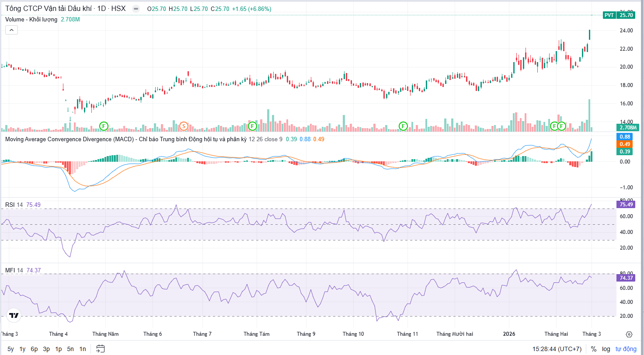This screenshot has height=355, width=644.
Task: Toggle log scale mode
Action: coord(606,349)
